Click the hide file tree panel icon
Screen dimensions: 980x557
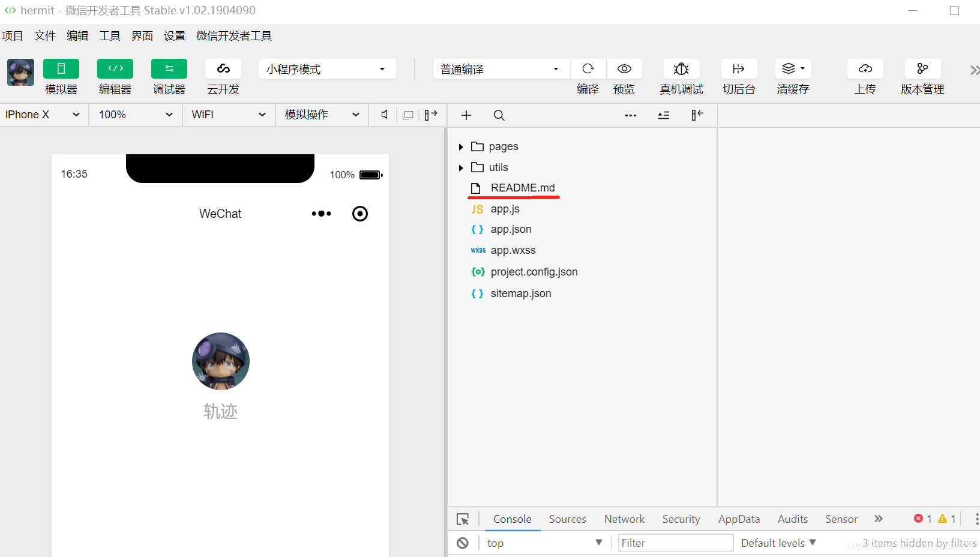(697, 115)
